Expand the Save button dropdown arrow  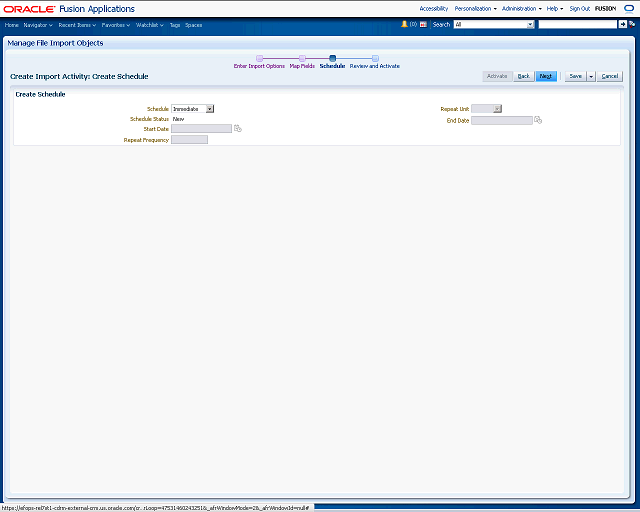[591, 76]
